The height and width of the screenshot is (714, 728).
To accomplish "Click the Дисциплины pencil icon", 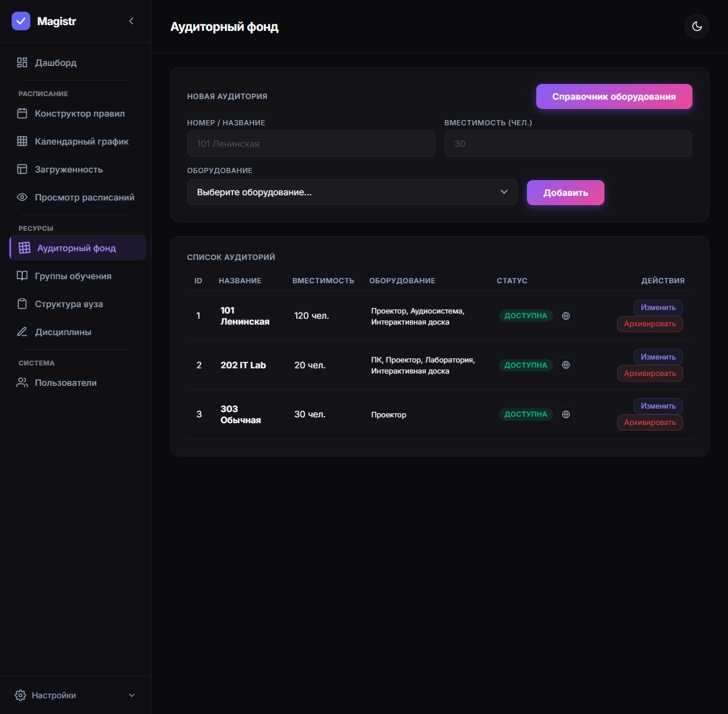I will (22, 332).
